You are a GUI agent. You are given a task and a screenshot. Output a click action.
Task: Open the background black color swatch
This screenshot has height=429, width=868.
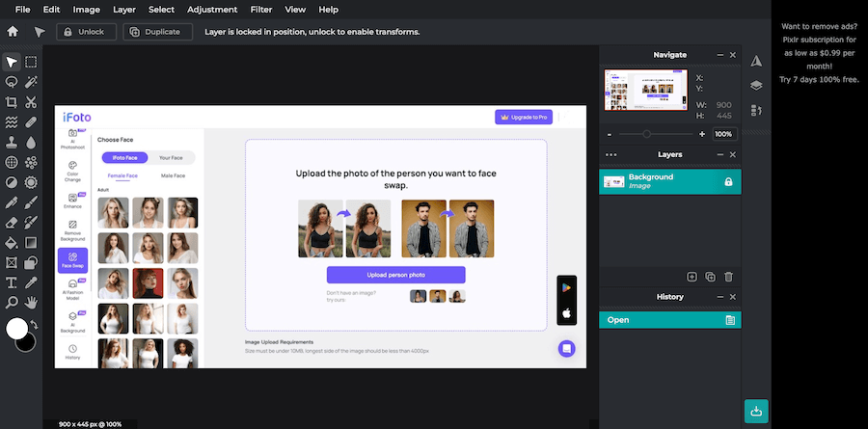(27, 344)
